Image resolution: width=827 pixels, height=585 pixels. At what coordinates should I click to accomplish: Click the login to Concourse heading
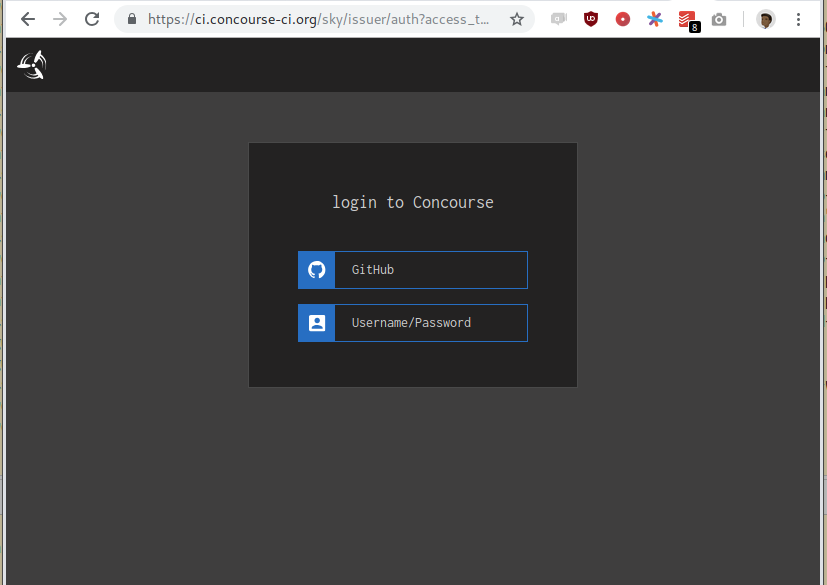(412, 202)
